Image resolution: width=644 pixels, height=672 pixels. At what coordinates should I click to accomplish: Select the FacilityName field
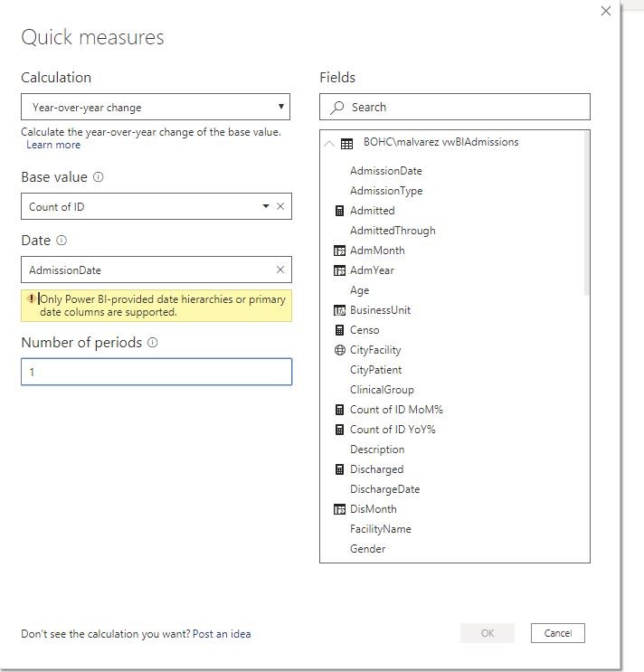click(381, 529)
